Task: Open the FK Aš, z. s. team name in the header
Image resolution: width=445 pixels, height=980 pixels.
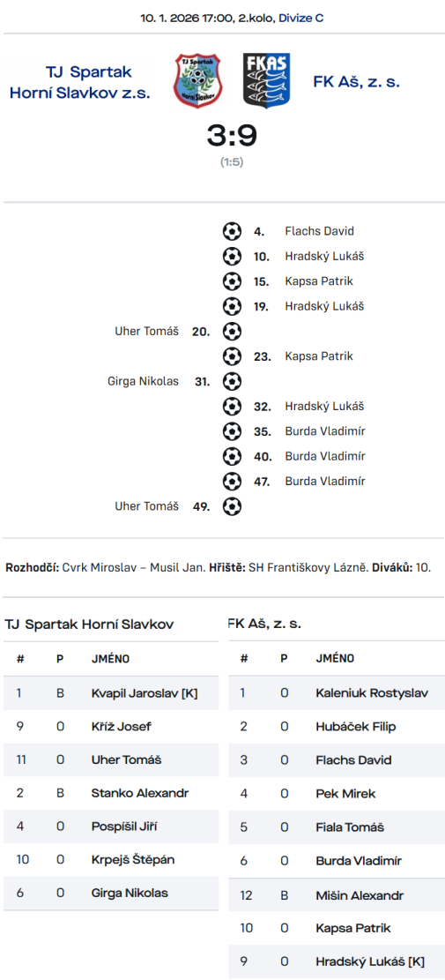Action: pos(356,81)
